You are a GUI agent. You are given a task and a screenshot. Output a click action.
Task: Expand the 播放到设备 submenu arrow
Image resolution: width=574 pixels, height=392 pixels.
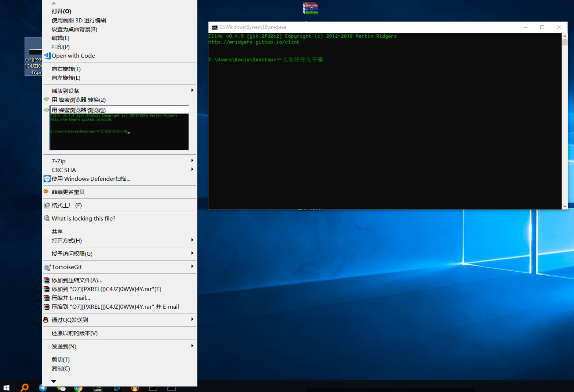192,90
